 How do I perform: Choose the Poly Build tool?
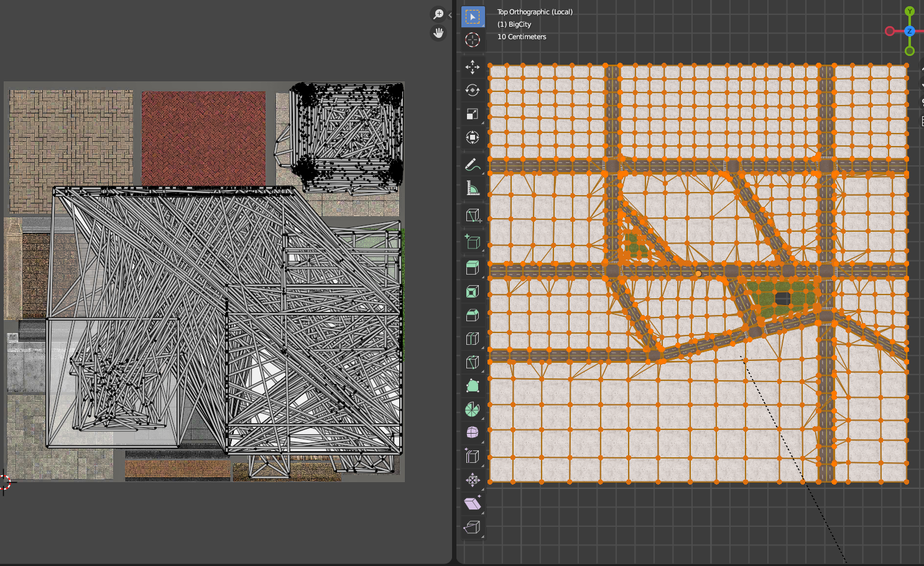(x=473, y=386)
